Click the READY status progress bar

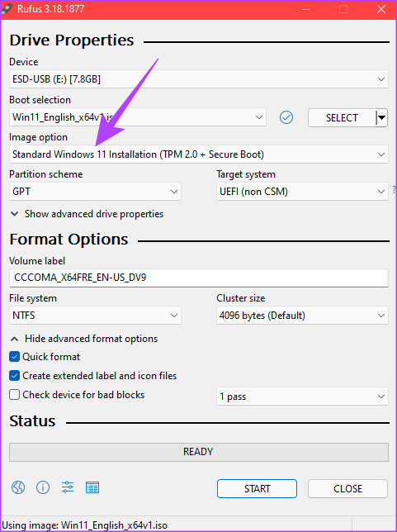pos(199,452)
